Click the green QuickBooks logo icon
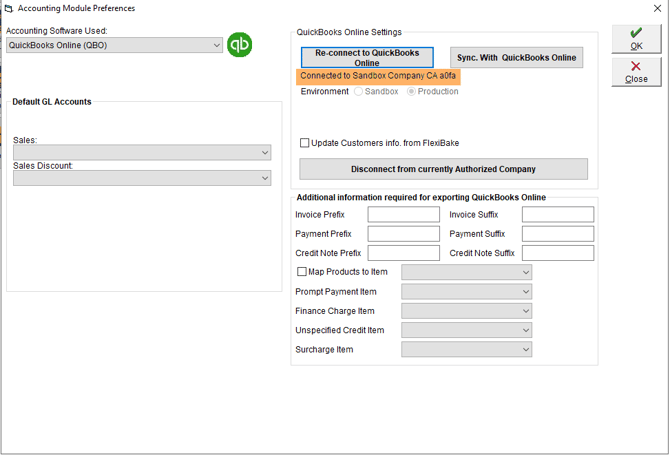Image resolution: width=670 pixels, height=455 pixels. tap(239, 44)
